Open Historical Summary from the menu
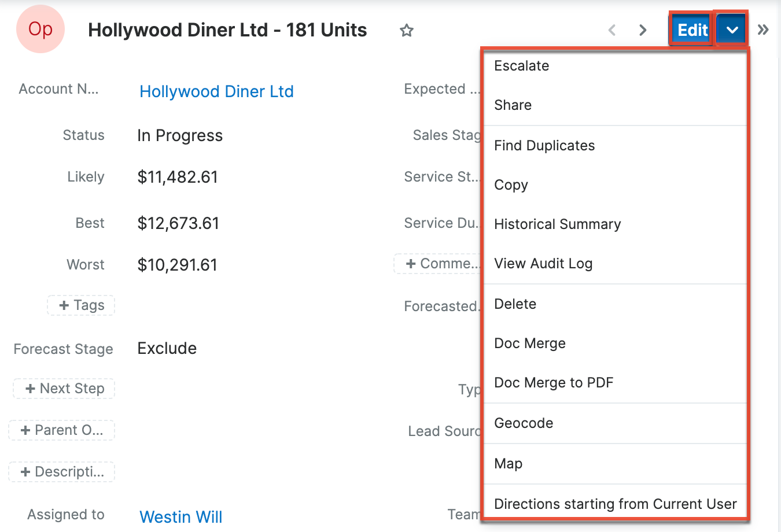The width and height of the screenshot is (781, 532). 558,224
